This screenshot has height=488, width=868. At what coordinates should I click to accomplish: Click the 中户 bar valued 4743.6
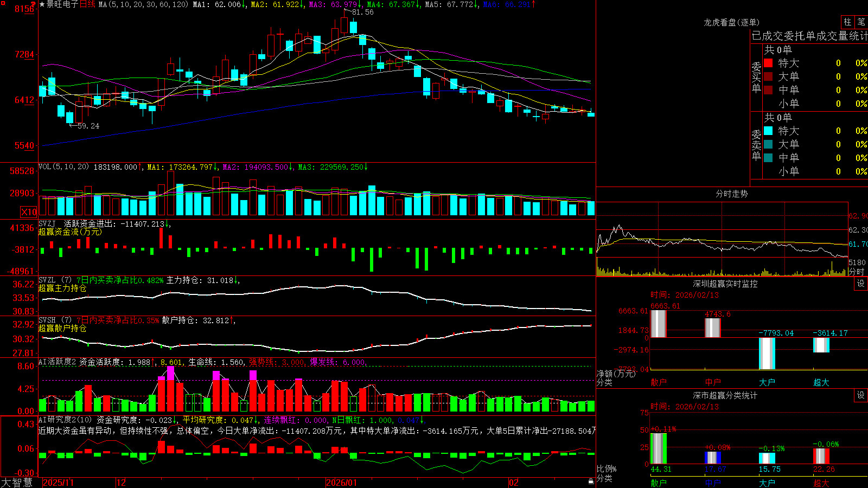[713, 328]
